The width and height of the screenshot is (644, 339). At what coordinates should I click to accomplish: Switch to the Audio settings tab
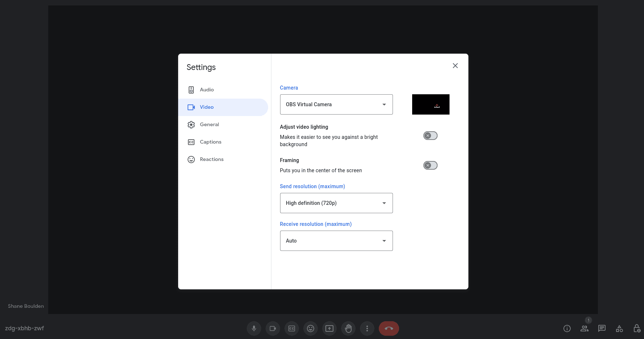(223, 90)
